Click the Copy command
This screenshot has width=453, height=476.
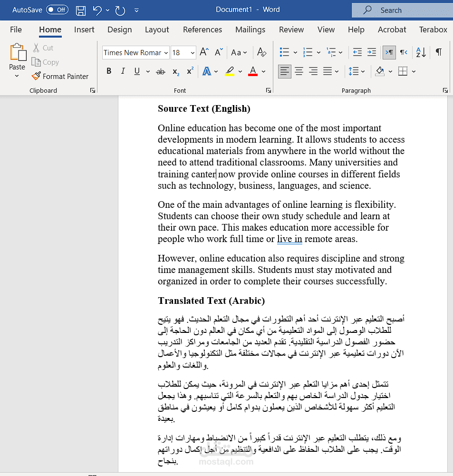(45, 62)
